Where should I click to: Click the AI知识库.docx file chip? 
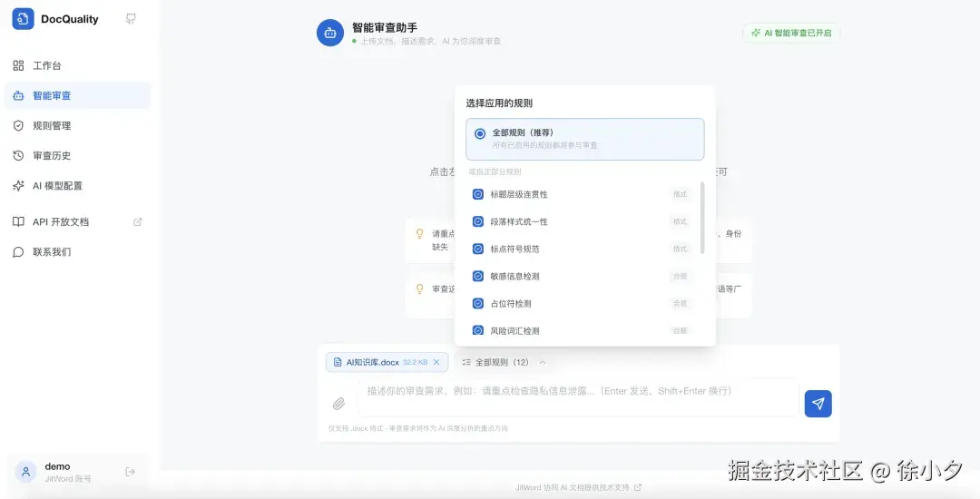click(x=387, y=362)
